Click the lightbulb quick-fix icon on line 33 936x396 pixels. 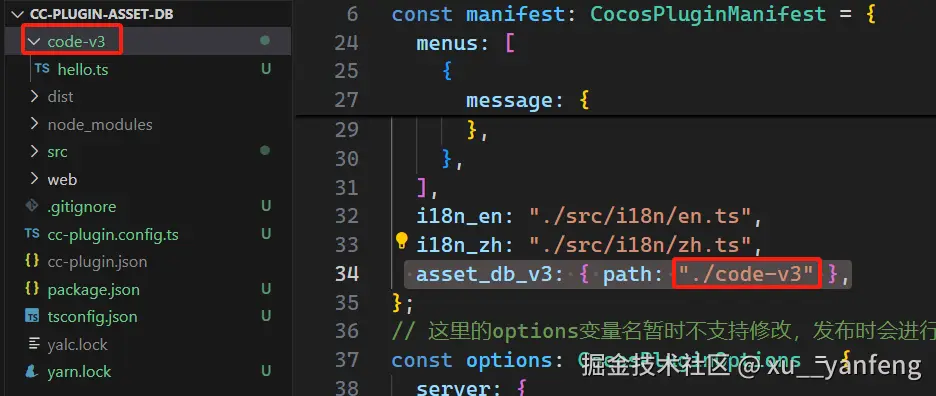coord(402,241)
